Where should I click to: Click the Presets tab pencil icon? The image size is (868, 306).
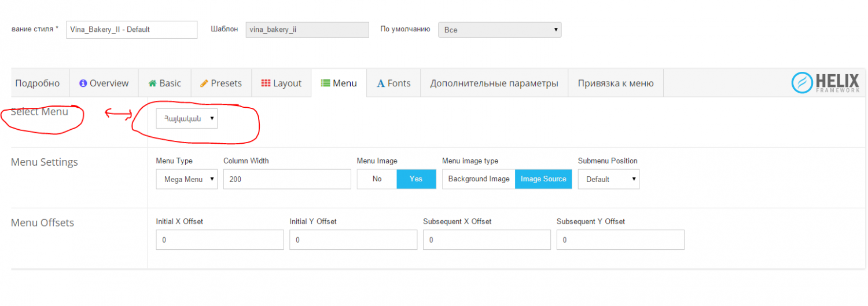[x=204, y=83]
